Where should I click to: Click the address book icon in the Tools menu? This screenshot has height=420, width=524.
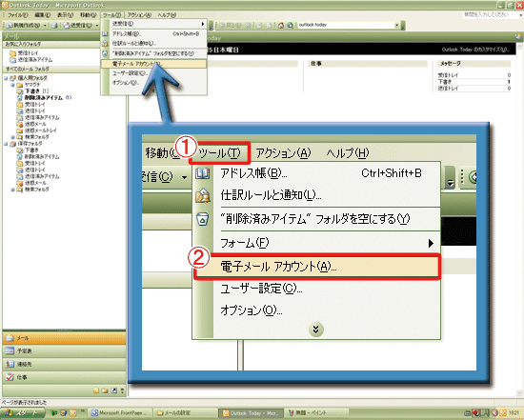[x=105, y=33]
